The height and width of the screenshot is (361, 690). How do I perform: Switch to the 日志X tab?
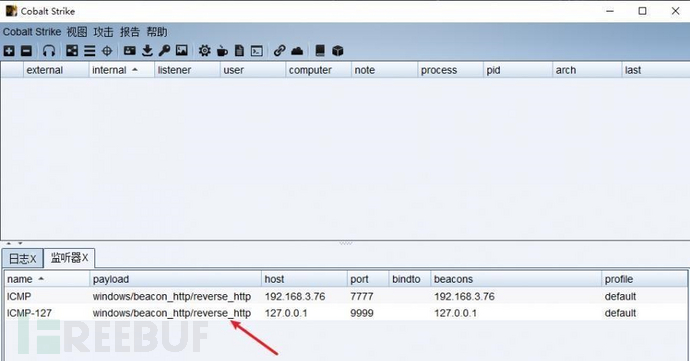point(22,258)
